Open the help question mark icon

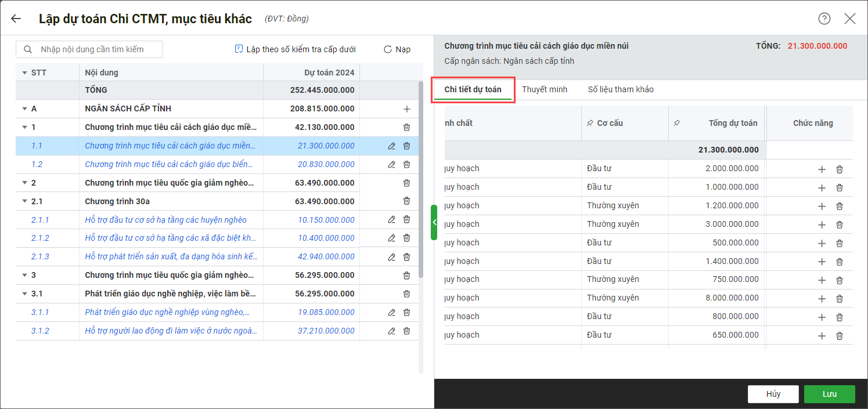click(x=824, y=19)
